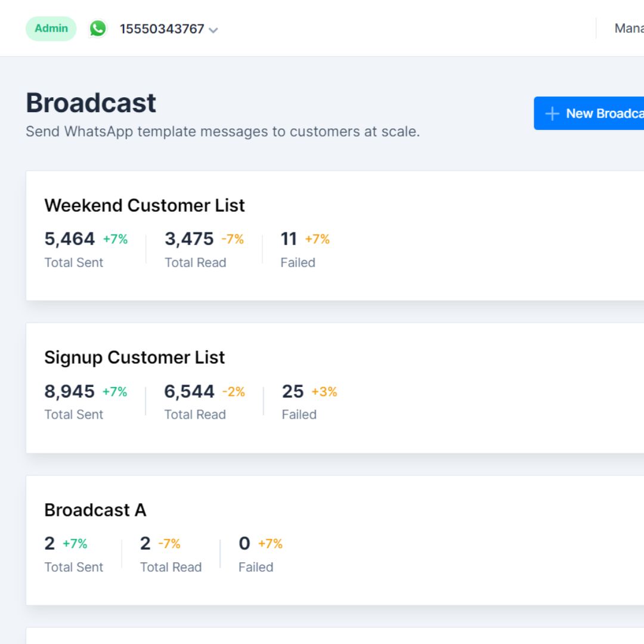The width and height of the screenshot is (644, 644).
Task: Click Signup list's 8,945 Total Sent figure
Action: point(69,392)
